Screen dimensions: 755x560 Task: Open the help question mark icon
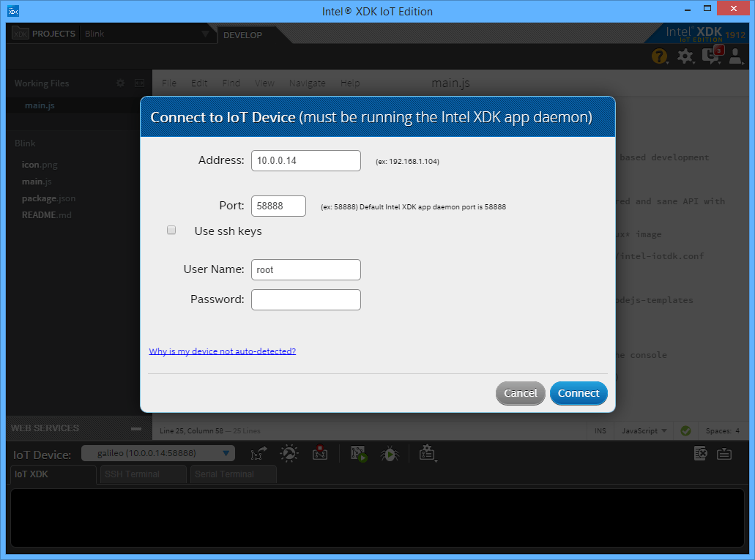point(659,56)
